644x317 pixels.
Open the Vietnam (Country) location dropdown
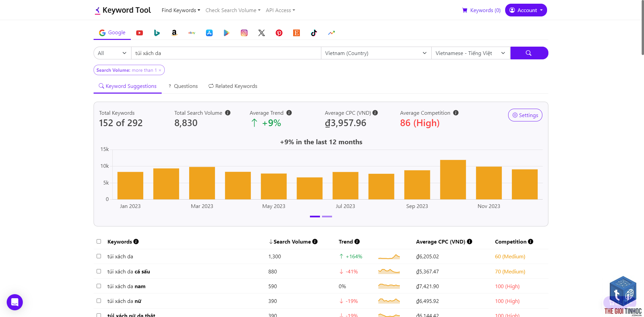[x=376, y=53]
